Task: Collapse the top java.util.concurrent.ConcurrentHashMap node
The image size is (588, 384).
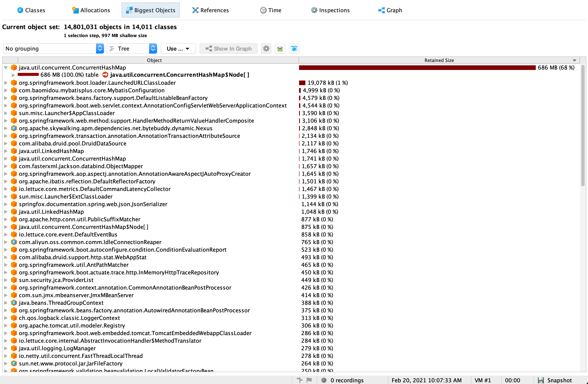Action: pyautogui.click(x=6, y=67)
